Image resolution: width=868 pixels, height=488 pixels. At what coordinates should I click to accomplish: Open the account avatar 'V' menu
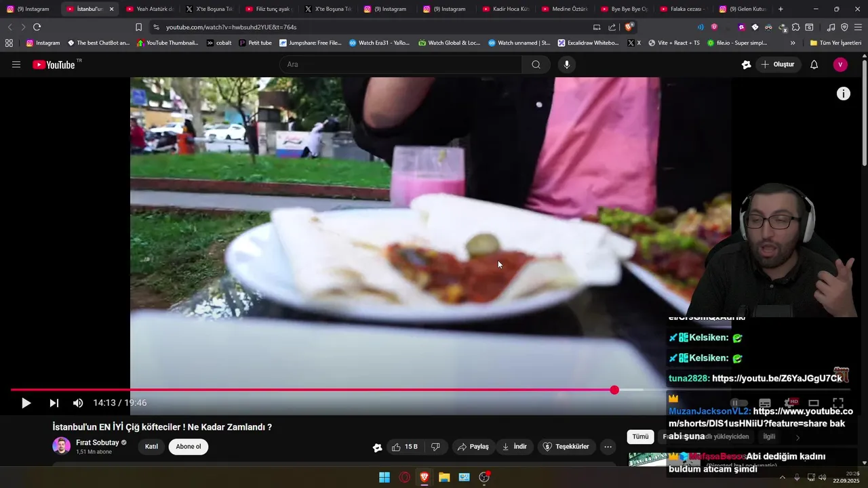[x=840, y=64]
